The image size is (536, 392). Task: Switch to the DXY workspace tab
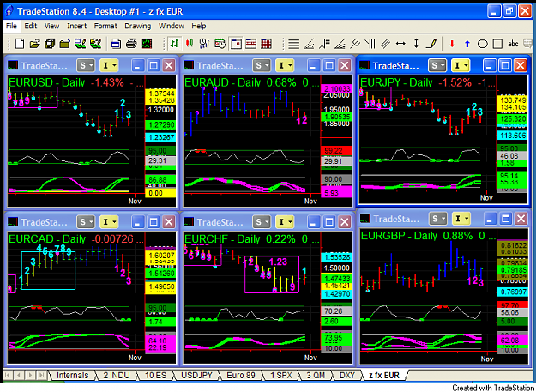click(347, 375)
